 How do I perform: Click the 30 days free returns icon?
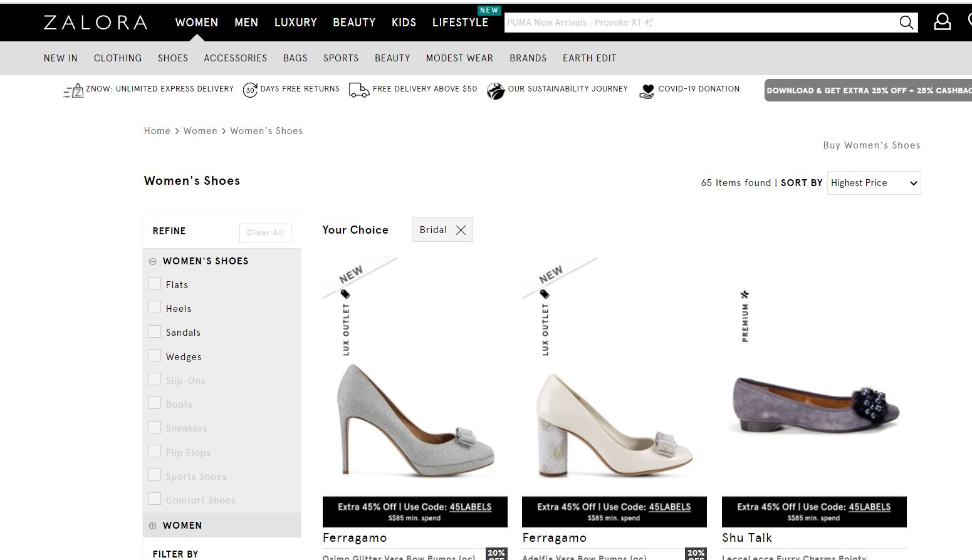coord(250,90)
